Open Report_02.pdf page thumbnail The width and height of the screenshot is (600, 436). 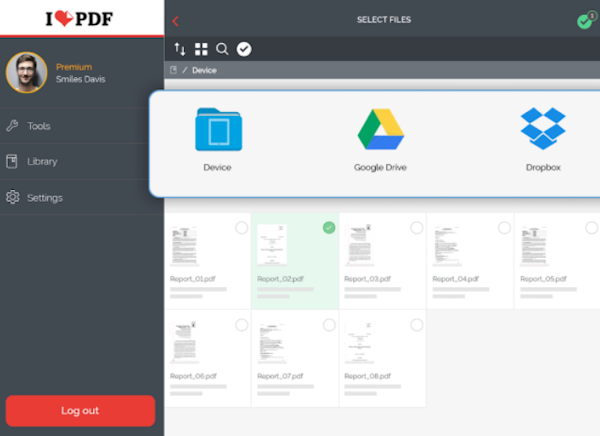click(272, 245)
